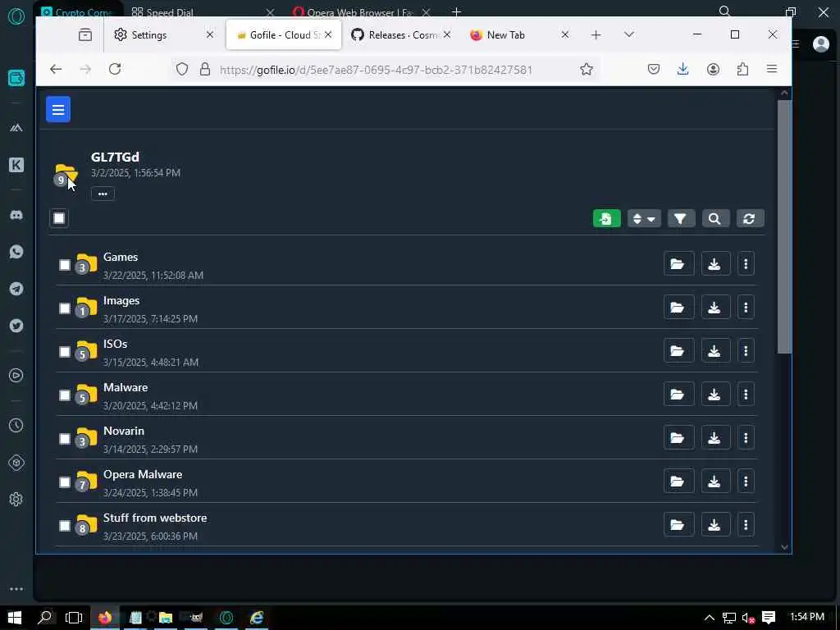The height and width of the screenshot is (630, 840).
Task: Open the Images folder via open icon
Action: pos(678,307)
